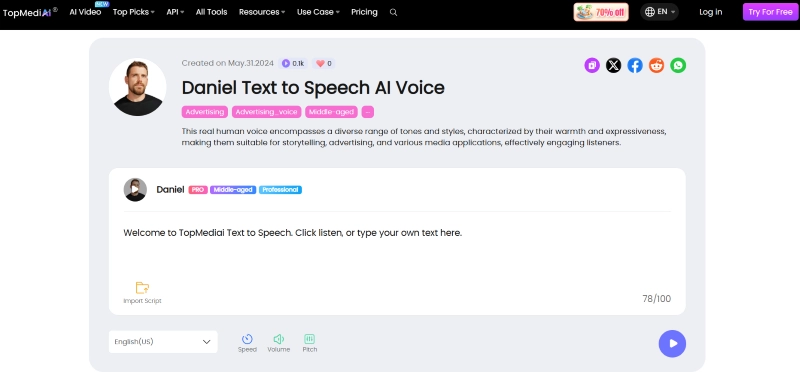This screenshot has width=800, height=376.
Task: Share the voice on WhatsApp
Action: click(x=678, y=65)
